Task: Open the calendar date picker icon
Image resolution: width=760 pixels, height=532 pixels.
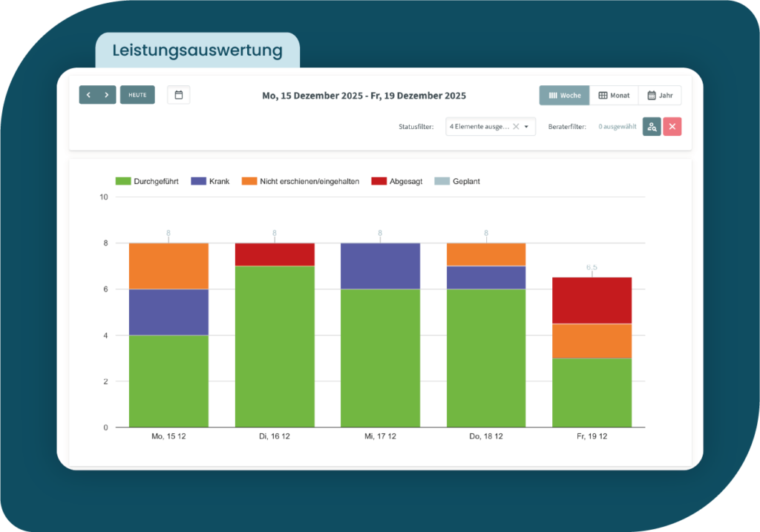Action: [x=178, y=95]
